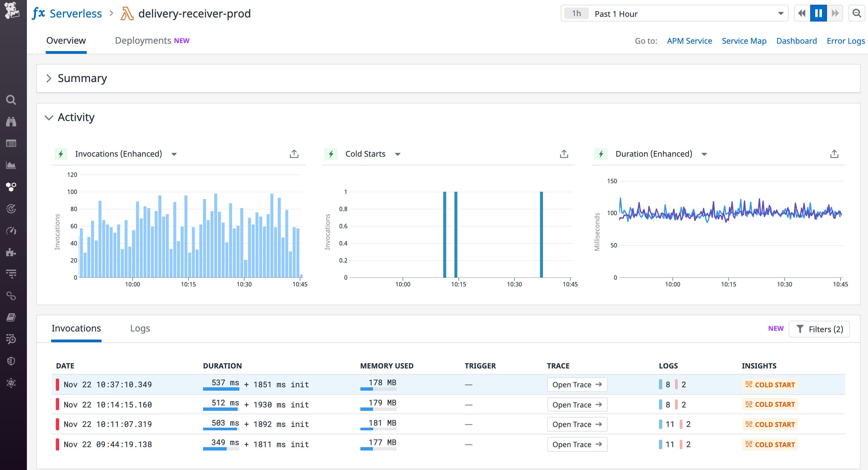This screenshot has height=470, width=868.
Task: Open the Past 1 Hour time range dropdown
Action: (780, 13)
